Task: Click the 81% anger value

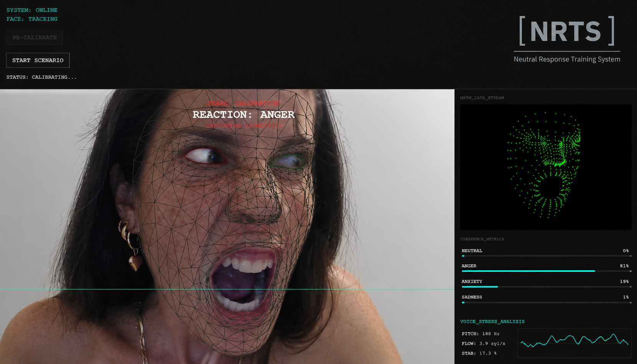Action: click(624, 266)
